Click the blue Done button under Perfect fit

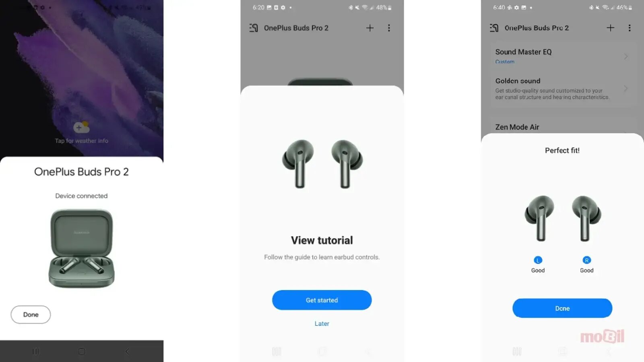click(x=562, y=308)
